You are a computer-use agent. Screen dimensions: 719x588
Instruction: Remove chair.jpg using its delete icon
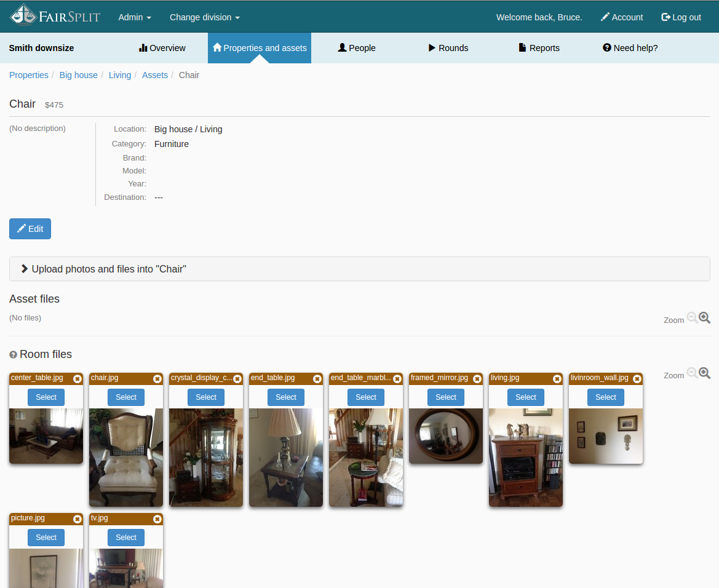click(x=157, y=379)
